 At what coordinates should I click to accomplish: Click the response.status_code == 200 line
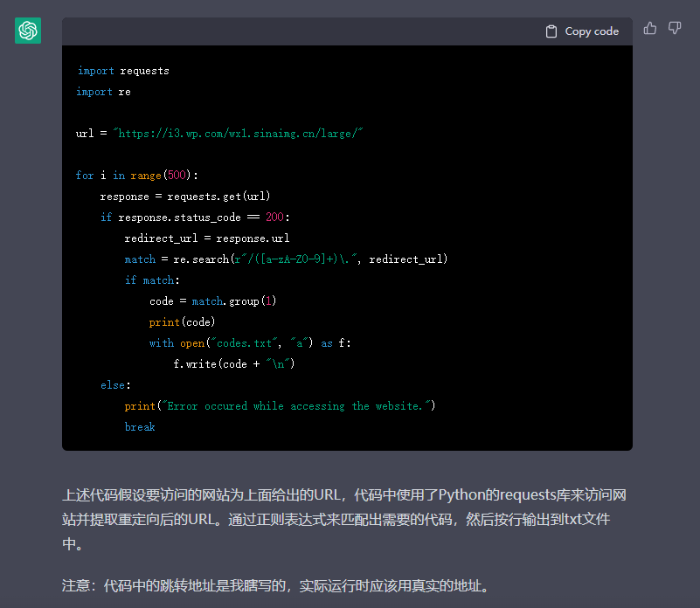195,218
